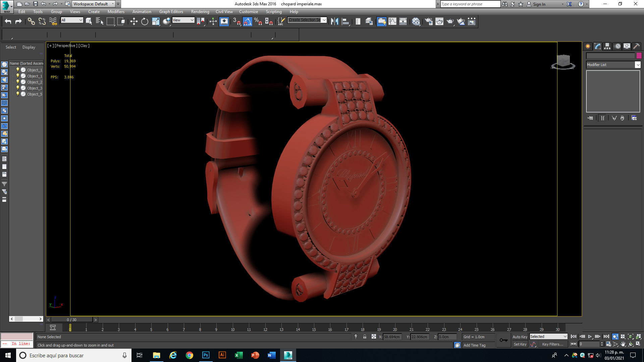The height and width of the screenshot is (362, 644).
Task: Open the Motion command panel tab
Action: click(x=617, y=46)
